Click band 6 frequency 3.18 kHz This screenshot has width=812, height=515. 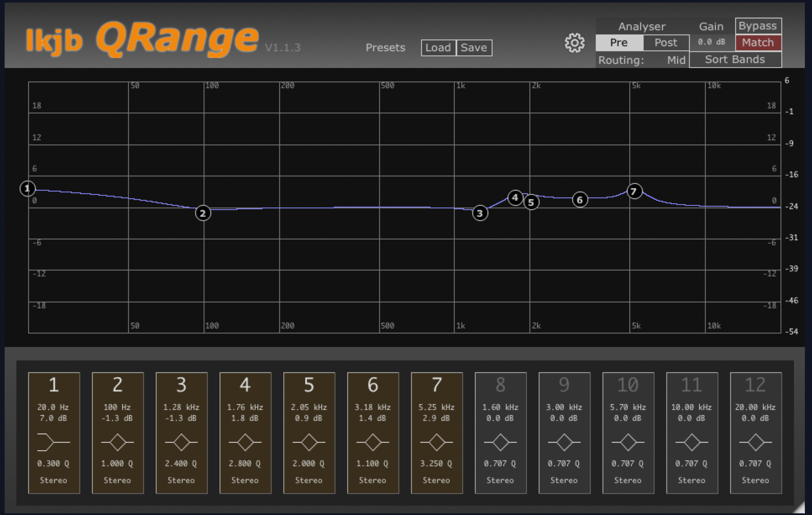point(373,407)
